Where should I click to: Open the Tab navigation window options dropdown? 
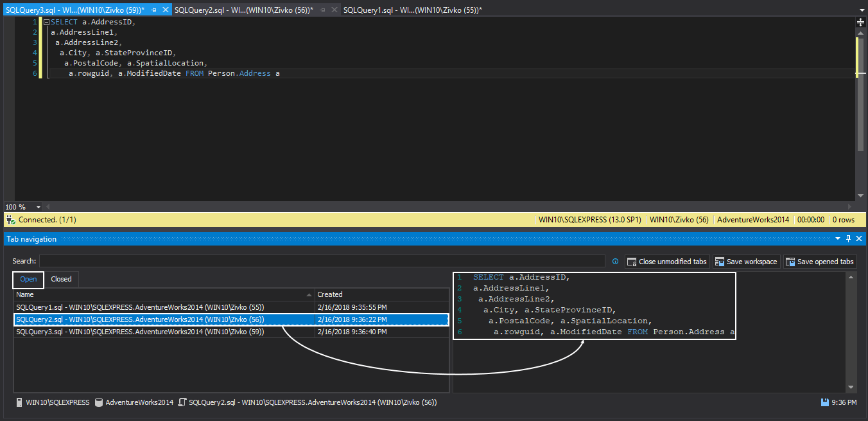click(x=837, y=239)
